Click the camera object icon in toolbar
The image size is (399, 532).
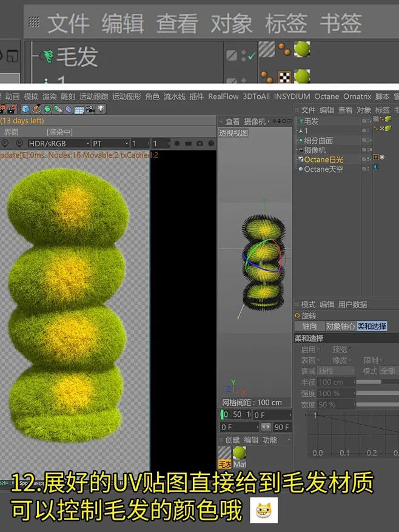(x=90, y=109)
